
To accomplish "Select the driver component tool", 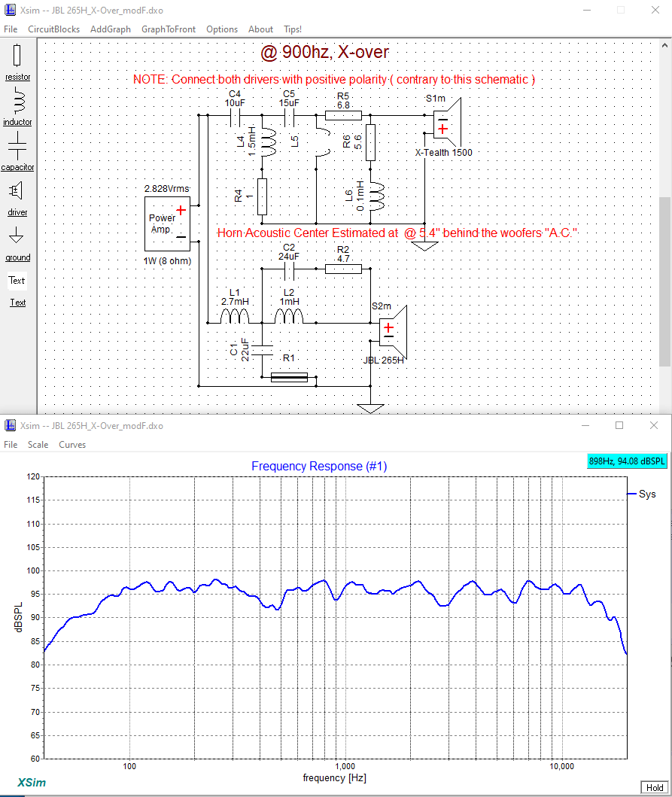I will 17,198.
